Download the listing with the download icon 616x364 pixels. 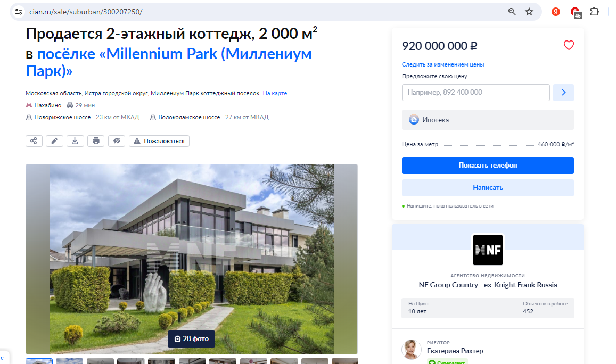75,141
